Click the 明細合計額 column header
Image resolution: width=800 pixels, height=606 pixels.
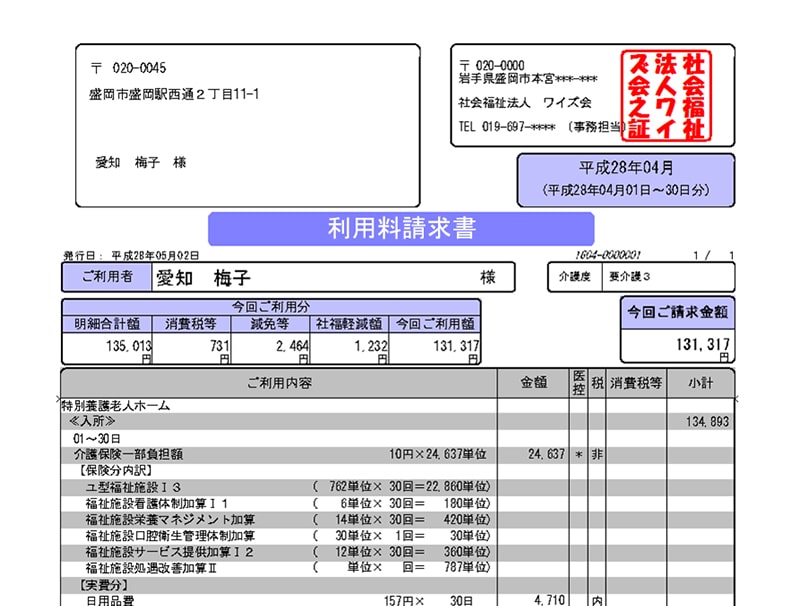click(x=107, y=324)
